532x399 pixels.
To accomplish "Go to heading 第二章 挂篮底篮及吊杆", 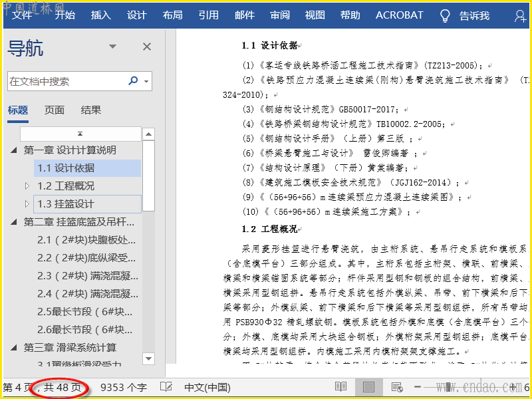I will [x=78, y=222].
